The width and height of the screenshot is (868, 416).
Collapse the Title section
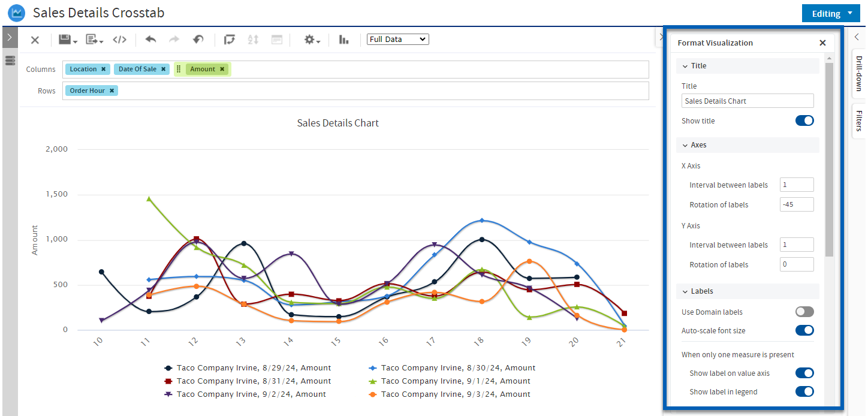coord(685,66)
